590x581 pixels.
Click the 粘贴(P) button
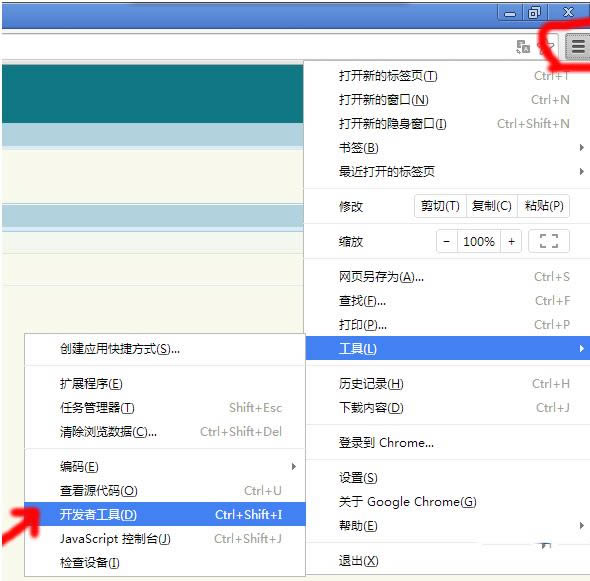coord(544,206)
